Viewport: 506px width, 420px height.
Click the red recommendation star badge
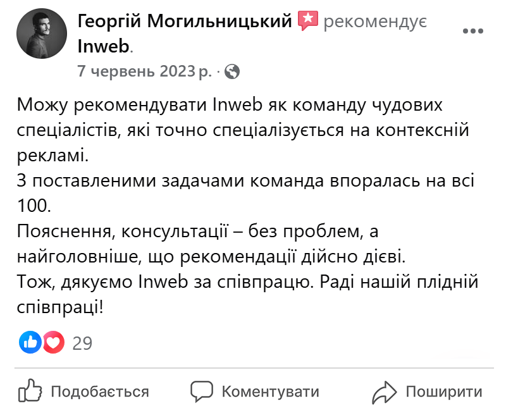tap(309, 20)
